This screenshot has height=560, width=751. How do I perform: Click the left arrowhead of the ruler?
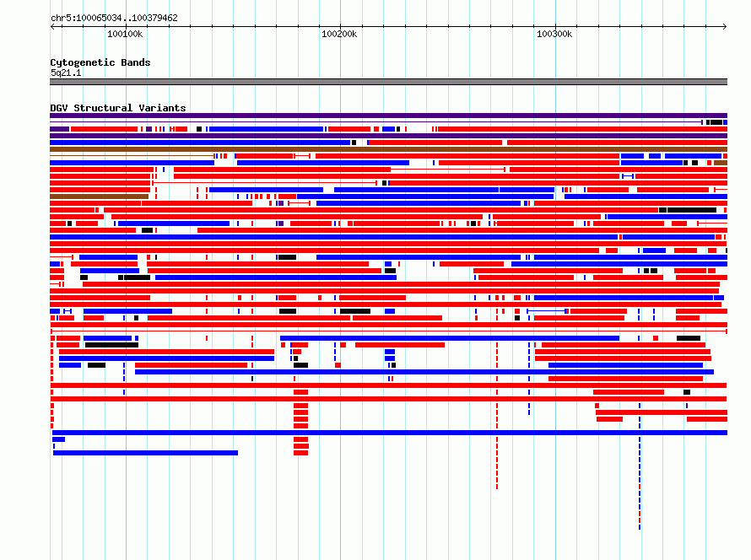point(52,26)
